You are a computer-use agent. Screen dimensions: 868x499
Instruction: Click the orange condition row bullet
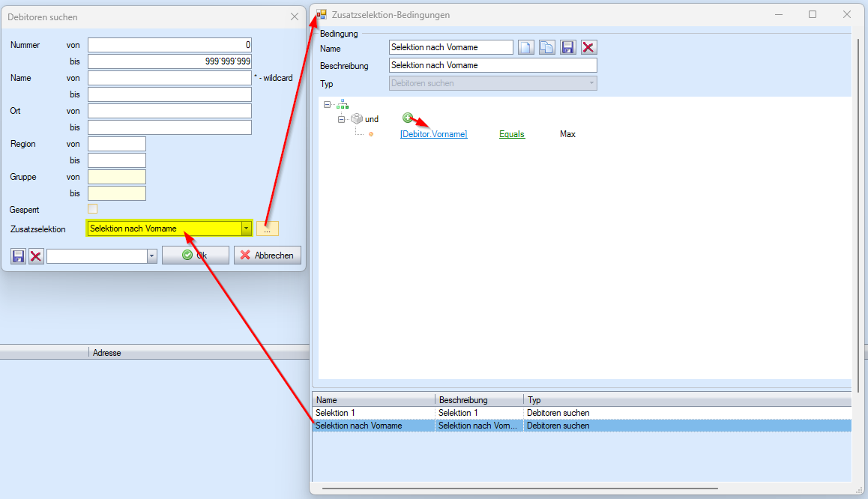(371, 134)
